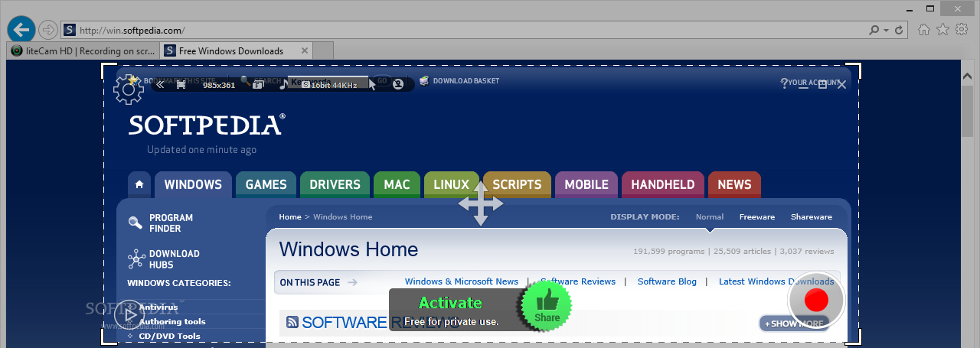This screenshot has height=348, width=980.
Task: Switch to the liteCam HD tab
Action: click(83, 51)
